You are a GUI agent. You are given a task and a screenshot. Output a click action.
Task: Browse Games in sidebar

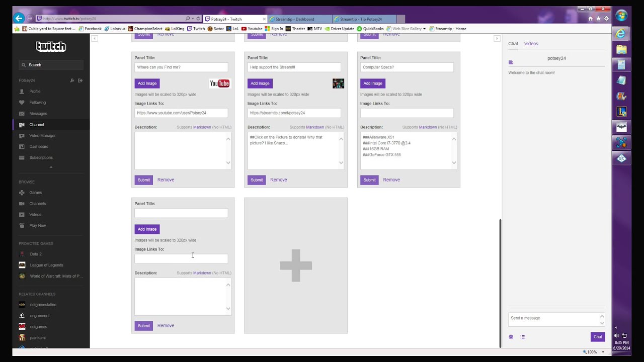click(35, 193)
